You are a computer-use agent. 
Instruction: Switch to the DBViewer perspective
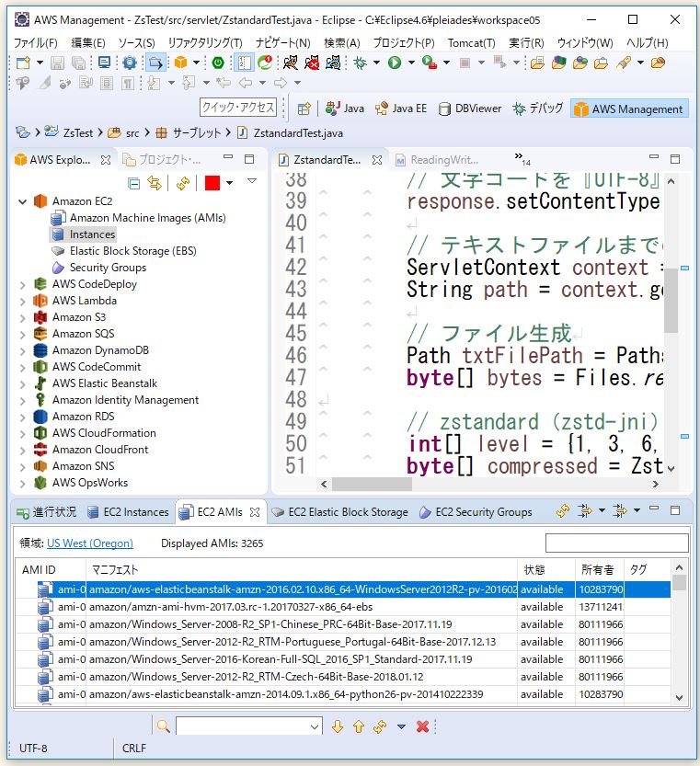pos(470,109)
